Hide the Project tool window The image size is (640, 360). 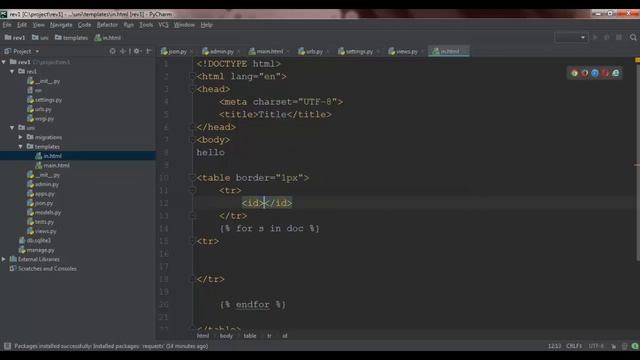click(x=149, y=51)
